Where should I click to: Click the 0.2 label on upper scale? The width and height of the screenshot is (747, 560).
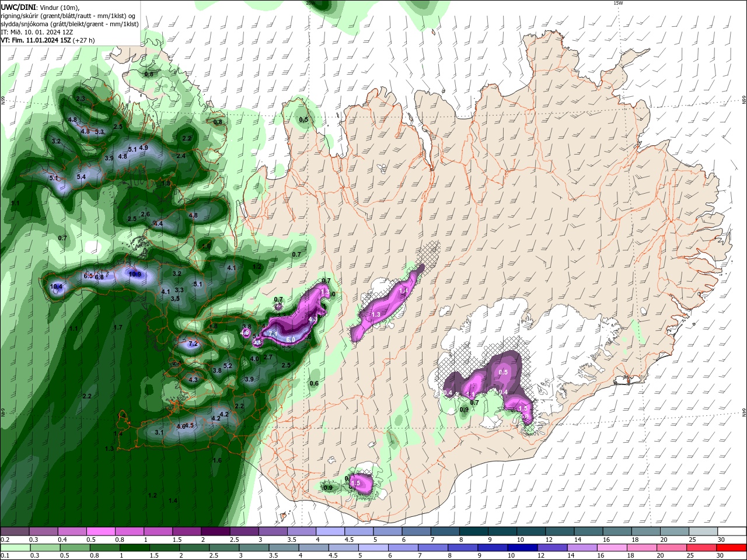tap(5, 540)
